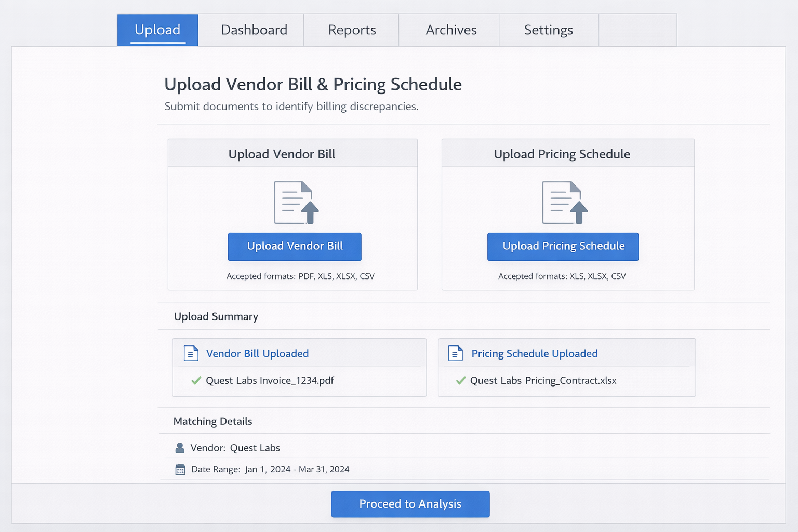Switch to the Dashboard tab
Viewport: 798px width, 532px height.
pos(254,30)
